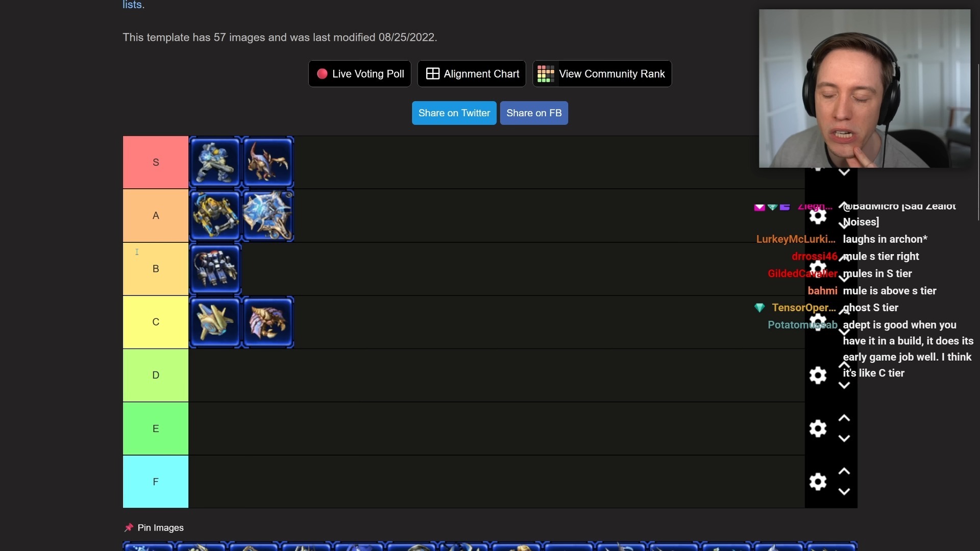Image resolution: width=980 pixels, height=551 pixels.
Task: Move tier E row down with chevron
Action: click(x=844, y=439)
